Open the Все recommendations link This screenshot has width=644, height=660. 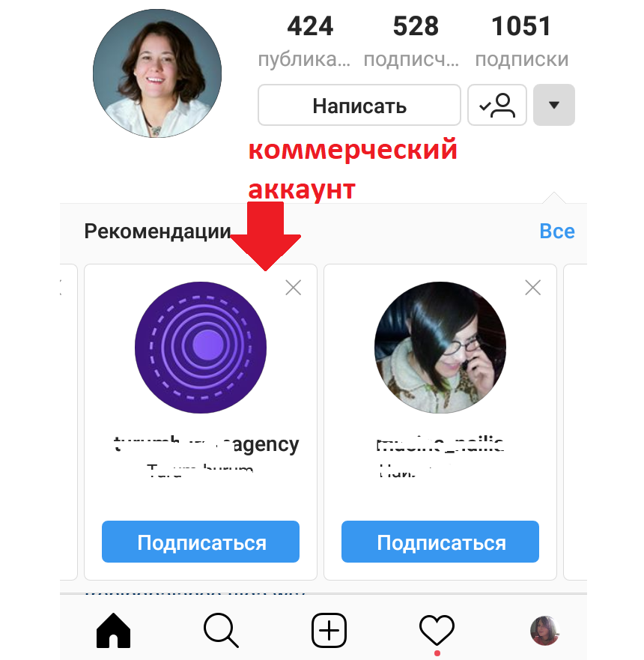click(x=557, y=231)
